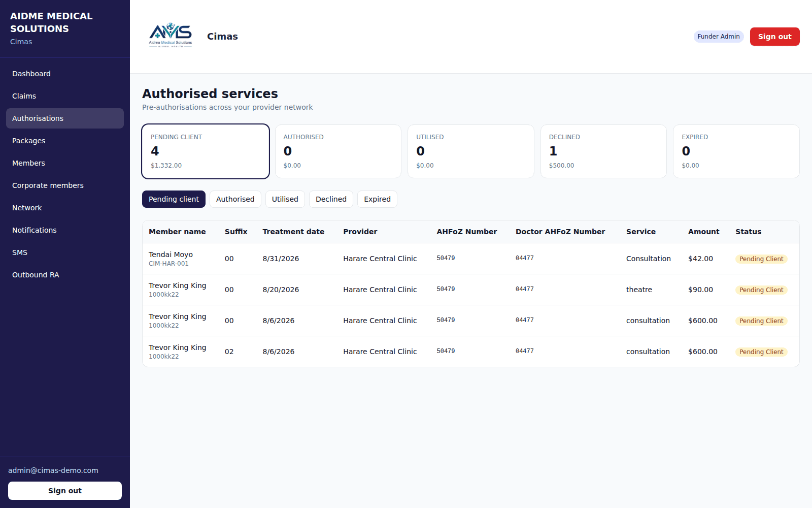Click Pending Client status for Tendai Moyo
Image resolution: width=812 pixels, height=508 pixels.
(x=761, y=259)
